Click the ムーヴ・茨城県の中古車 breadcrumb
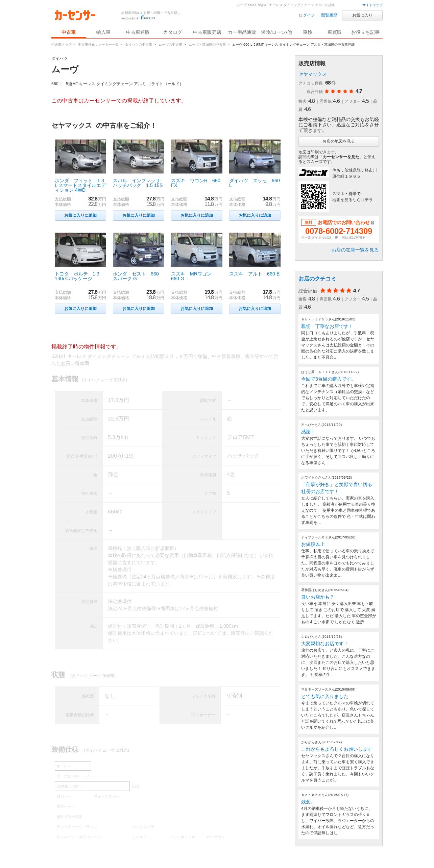 (x=207, y=45)
